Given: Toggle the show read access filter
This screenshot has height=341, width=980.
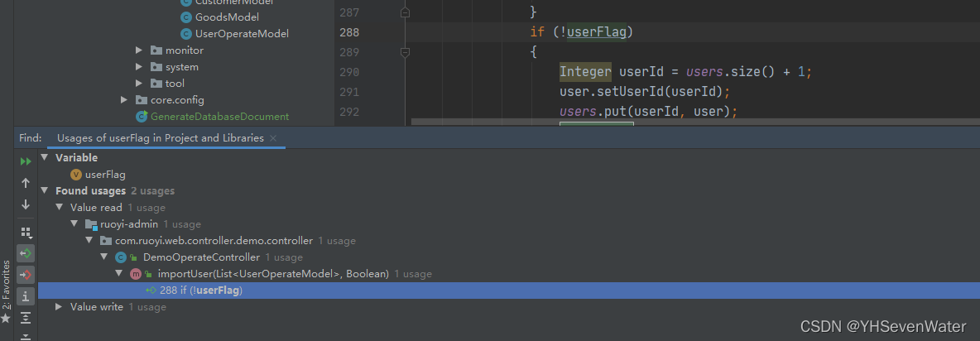Looking at the screenshot, I should coord(26,253).
